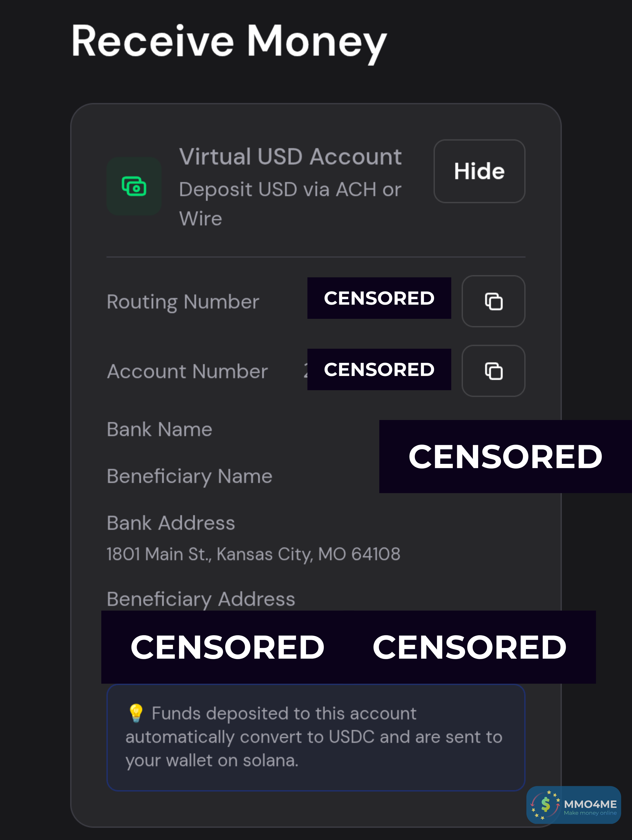The width and height of the screenshot is (632, 840).
Task: Hide the Virtual USD Account details
Action: click(x=479, y=171)
